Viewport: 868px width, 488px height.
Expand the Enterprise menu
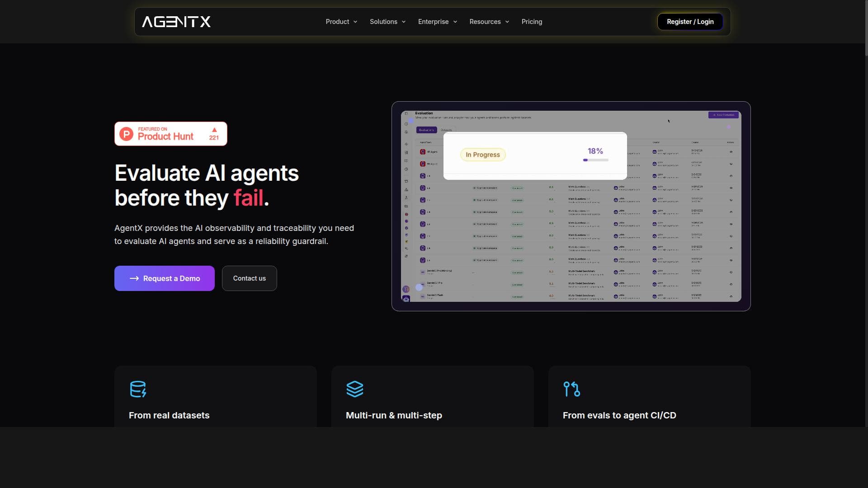438,22
